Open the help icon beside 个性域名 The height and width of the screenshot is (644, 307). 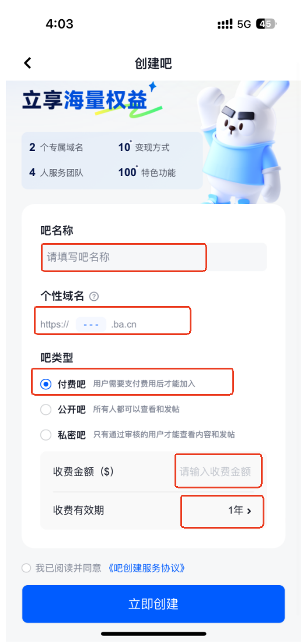pyautogui.click(x=94, y=297)
